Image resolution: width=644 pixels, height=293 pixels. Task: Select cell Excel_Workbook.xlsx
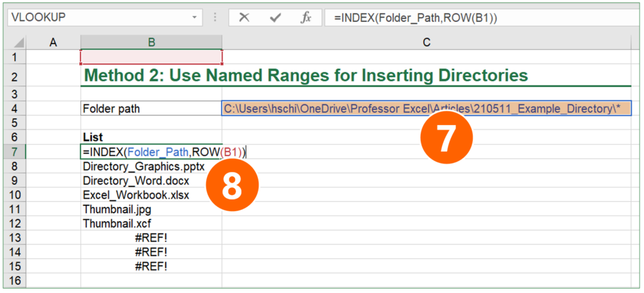pos(151,195)
